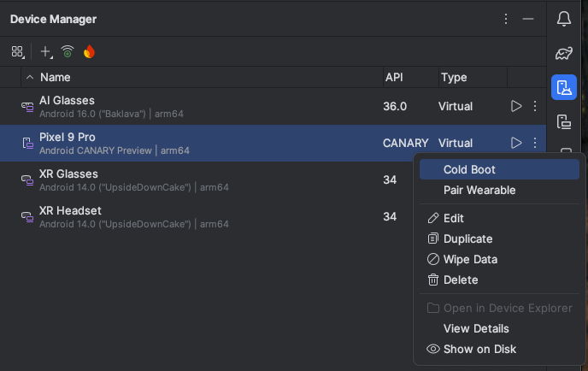Open the Notifications bell in sidebar
This screenshot has width=588, height=371.
(x=563, y=19)
